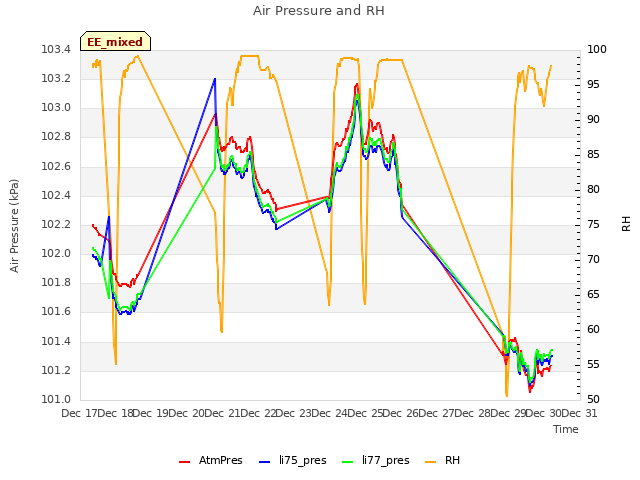Image resolution: width=640 pixels, height=480 pixels.
Task: Click the EE_mixed annotation label
Action: click(x=115, y=42)
